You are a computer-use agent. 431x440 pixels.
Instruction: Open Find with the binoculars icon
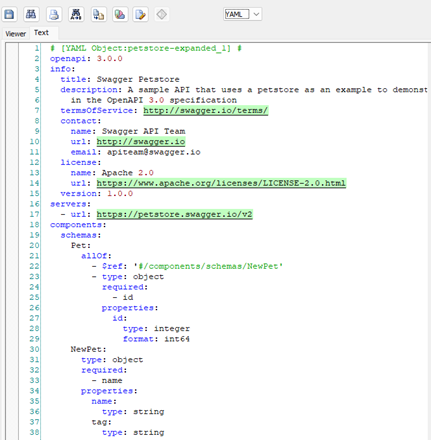tap(31, 14)
